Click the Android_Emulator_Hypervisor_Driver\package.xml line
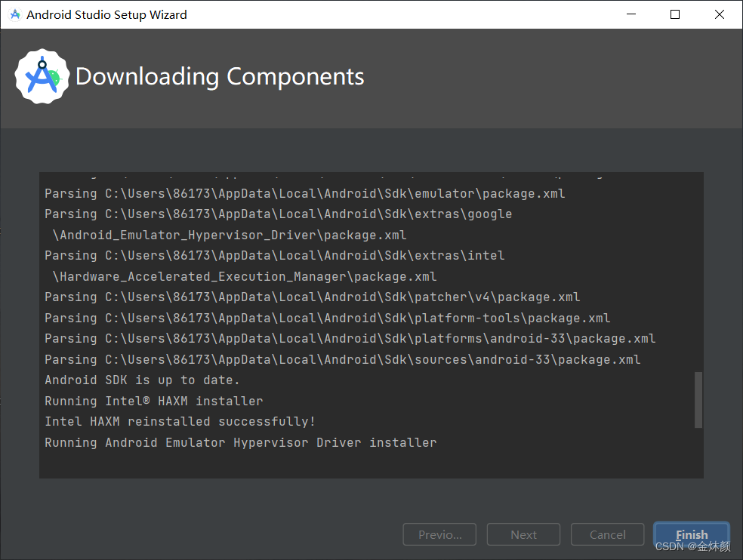This screenshot has height=560, width=743. tap(230, 235)
